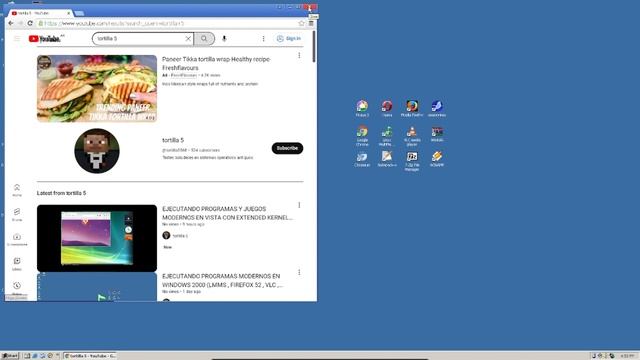Click the tortilla 5 - YouTube taskbar button

[90, 356]
